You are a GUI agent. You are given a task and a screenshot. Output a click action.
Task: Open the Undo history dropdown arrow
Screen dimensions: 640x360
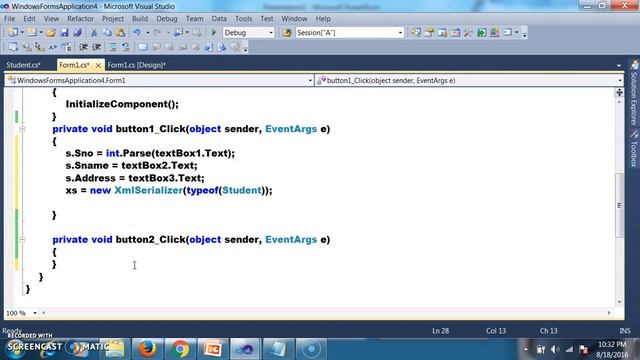click(147, 33)
